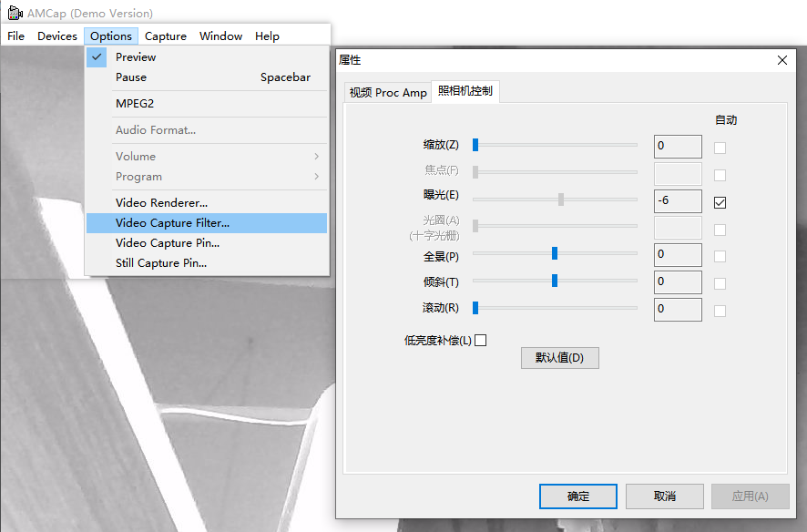Choose MPEG2 in Options menu
Image resolution: width=807 pixels, height=532 pixels.
tap(207, 104)
